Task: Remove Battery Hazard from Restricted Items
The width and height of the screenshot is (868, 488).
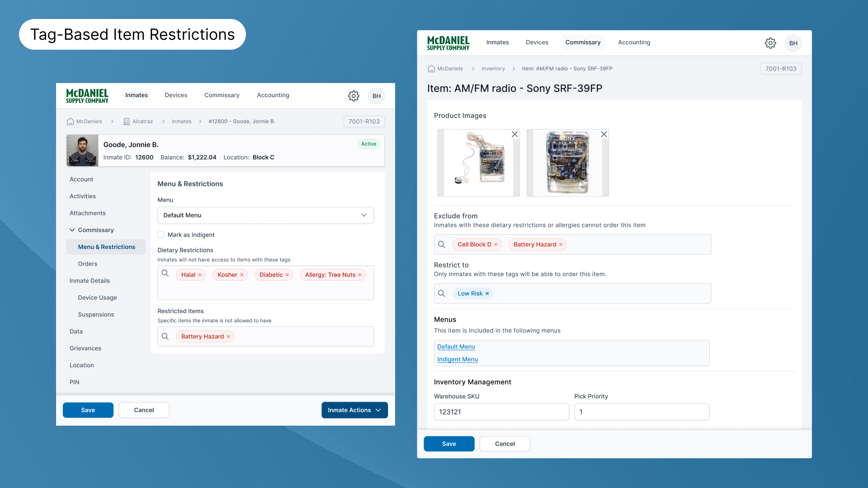Action: point(228,337)
